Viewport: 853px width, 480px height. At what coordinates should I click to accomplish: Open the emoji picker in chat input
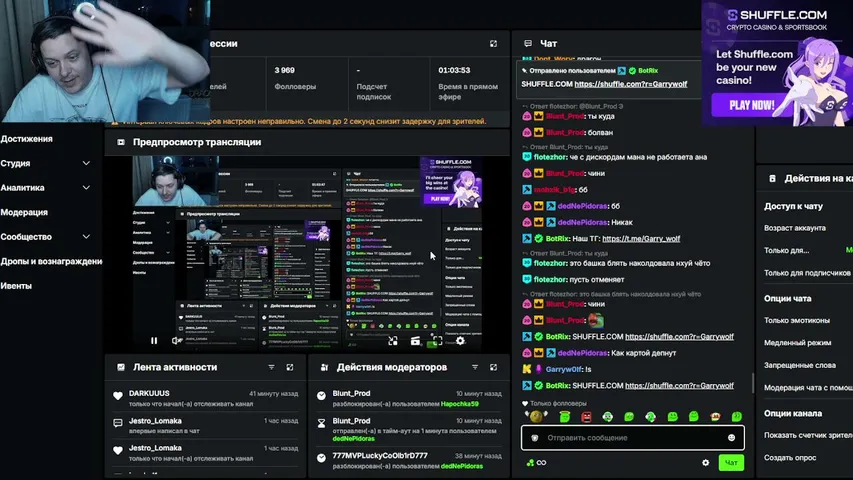click(x=732, y=438)
